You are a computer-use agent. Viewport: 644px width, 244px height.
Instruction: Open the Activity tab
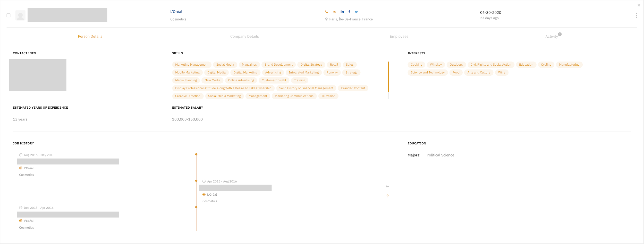click(552, 37)
